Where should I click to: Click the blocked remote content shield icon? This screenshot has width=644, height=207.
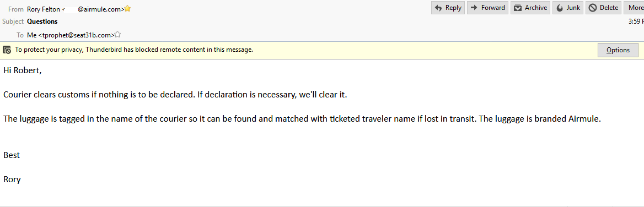pyautogui.click(x=7, y=50)
